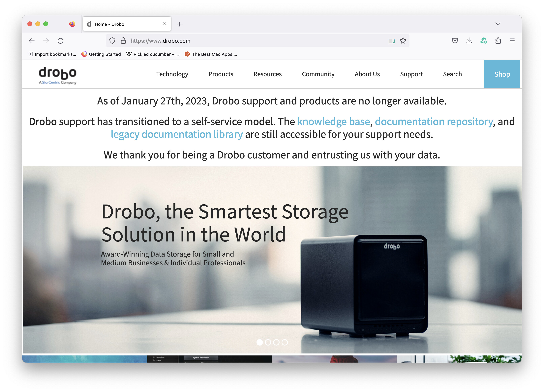Toggle reader view icon in address bar
The image size is (544, 392).
[x=392, y=41]
